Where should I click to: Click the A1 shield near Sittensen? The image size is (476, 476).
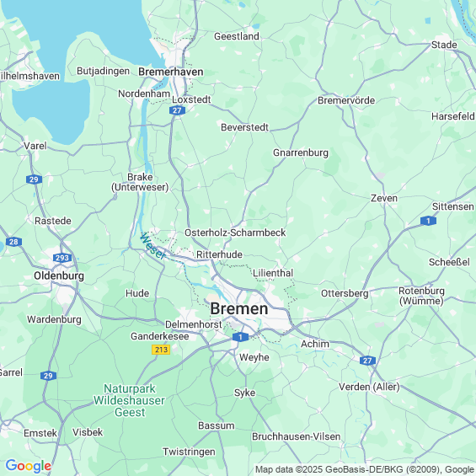point(428,221)
